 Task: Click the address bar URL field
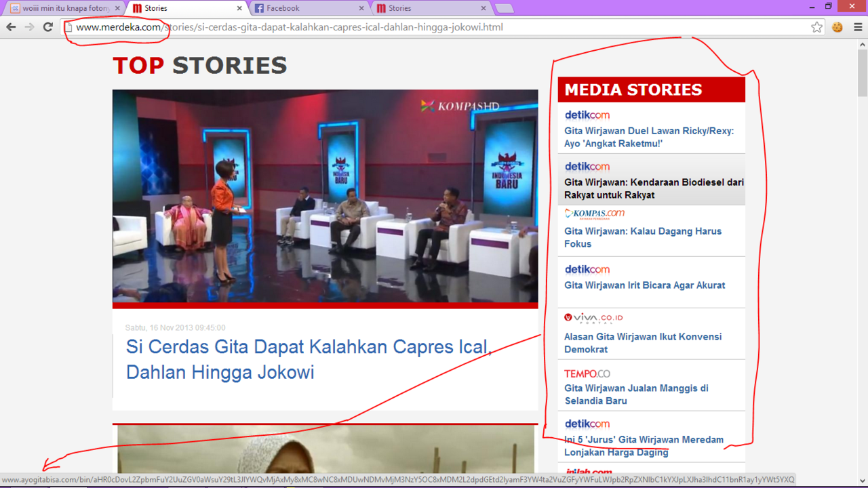(x=434, y=27)
